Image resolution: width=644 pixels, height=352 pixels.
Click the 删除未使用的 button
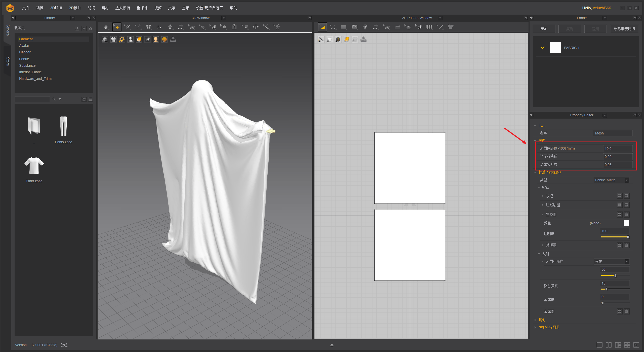(624, 29)
